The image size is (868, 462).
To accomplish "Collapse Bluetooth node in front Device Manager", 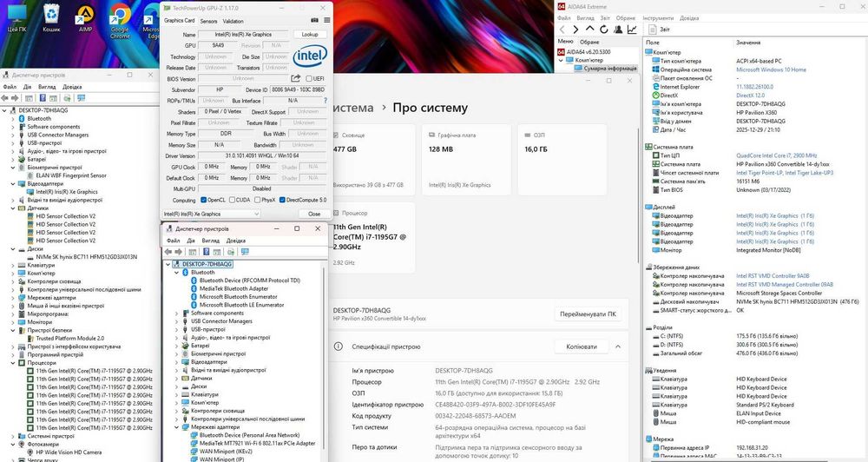I will pos(177,273).
